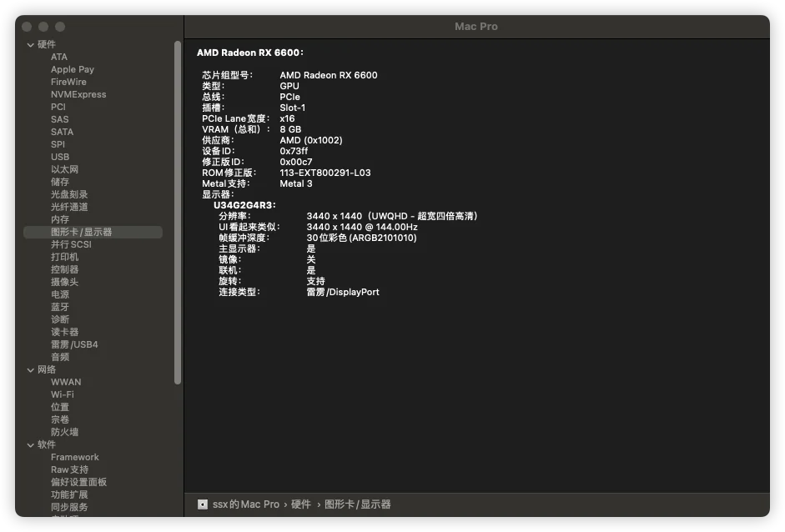Screen dimensions: 785x532
Task: Open the 内存 entry
Action: pos(60,219)
